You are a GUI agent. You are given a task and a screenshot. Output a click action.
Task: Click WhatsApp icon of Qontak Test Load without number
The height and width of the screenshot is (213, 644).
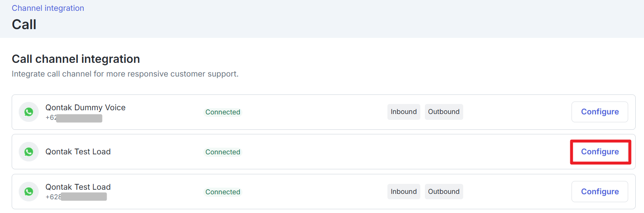29,152
